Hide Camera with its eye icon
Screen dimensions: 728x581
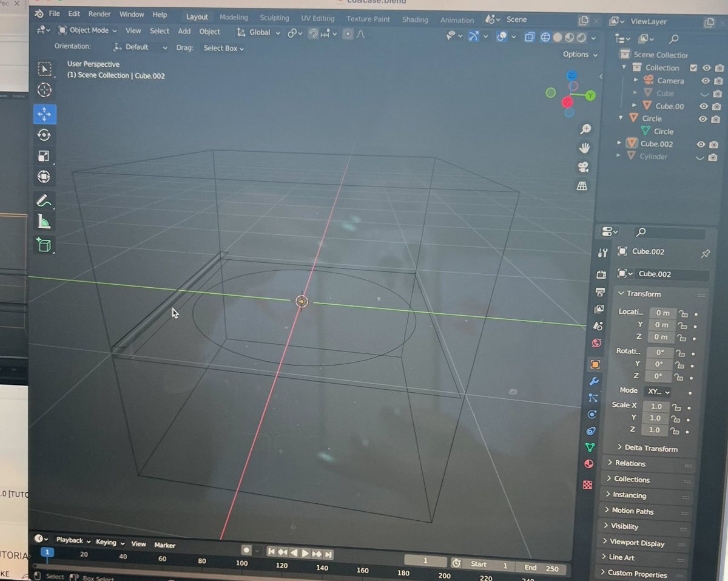pyautogui.click(x=706, y=81)
